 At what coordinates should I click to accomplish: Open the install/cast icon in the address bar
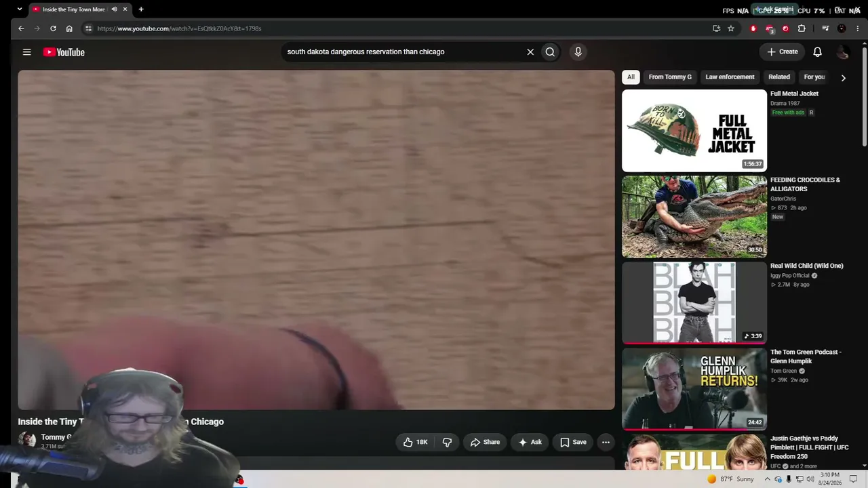716,28
